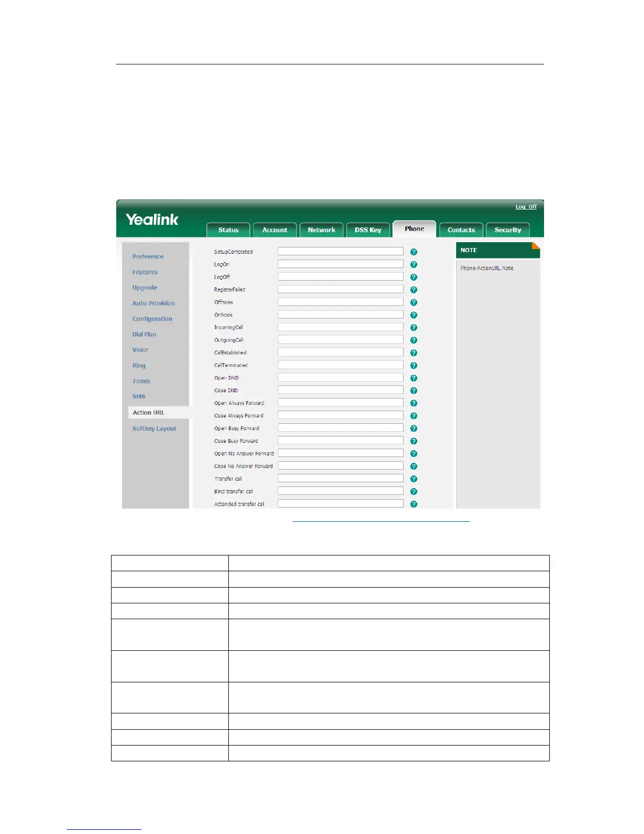Viewport: 644px width, 834px height.
Task: Focus the Close DND input box
Action: click(340, 390)
